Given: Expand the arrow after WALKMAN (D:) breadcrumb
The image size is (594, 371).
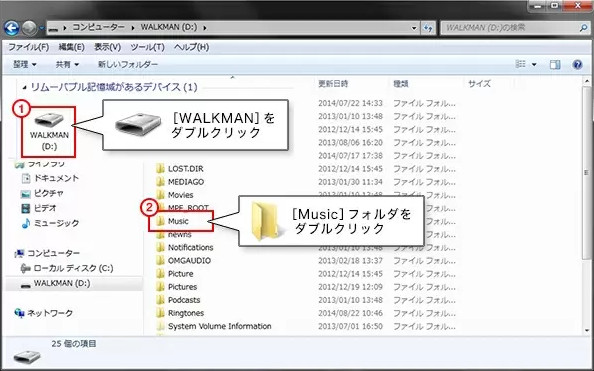Looking at the screenshot, I should [x=205, y=28].
